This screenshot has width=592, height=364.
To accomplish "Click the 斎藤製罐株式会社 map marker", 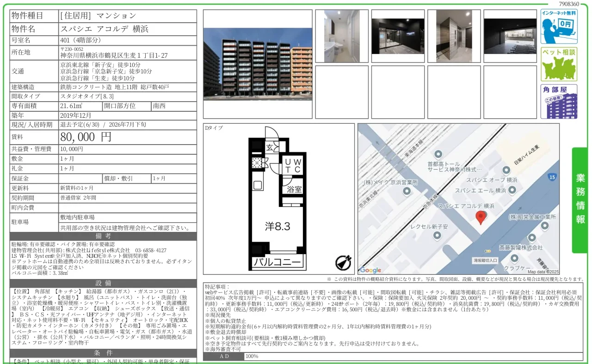I will [532, 238].
